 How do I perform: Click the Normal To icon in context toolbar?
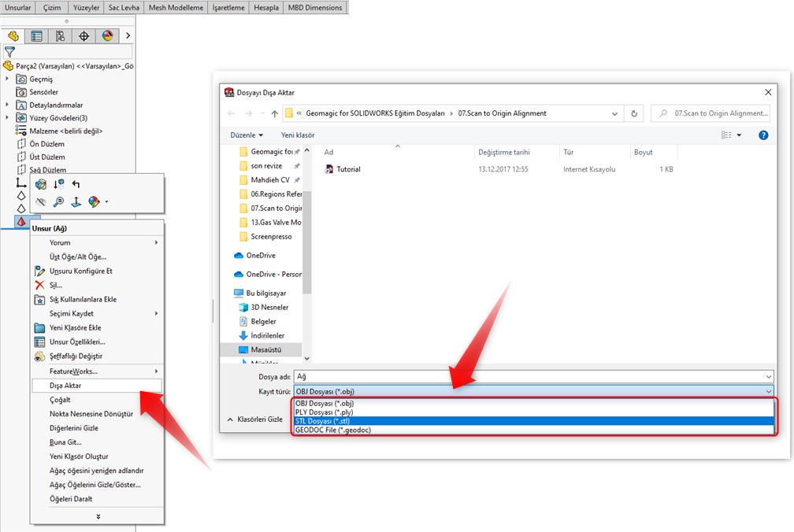(76, 202)
